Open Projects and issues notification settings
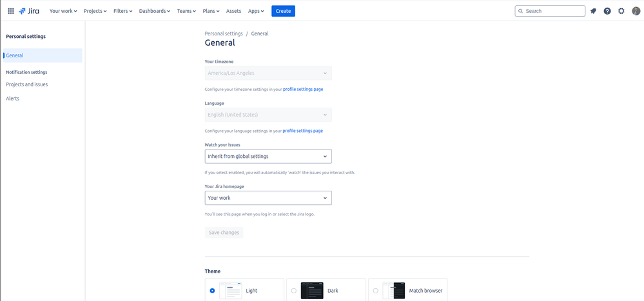 point(26,84)
